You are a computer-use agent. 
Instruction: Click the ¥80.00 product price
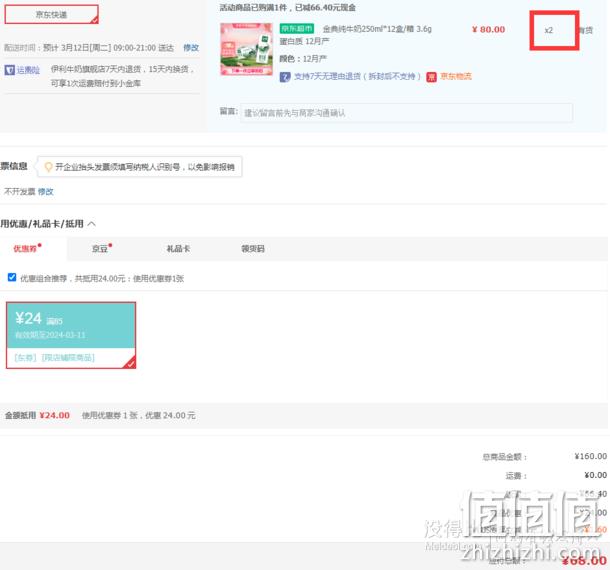[x=488, y=30]
